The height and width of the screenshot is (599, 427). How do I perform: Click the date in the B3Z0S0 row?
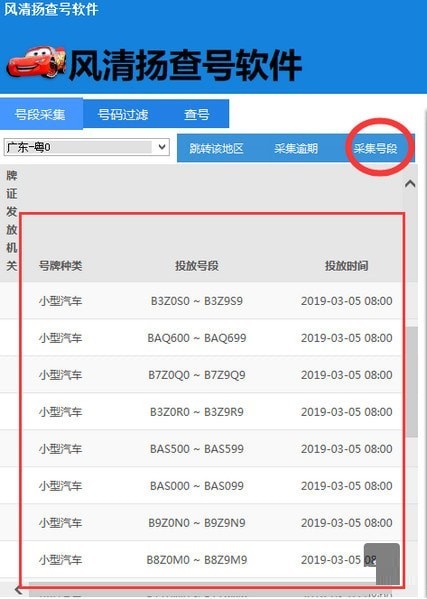[x=346, y=301]
